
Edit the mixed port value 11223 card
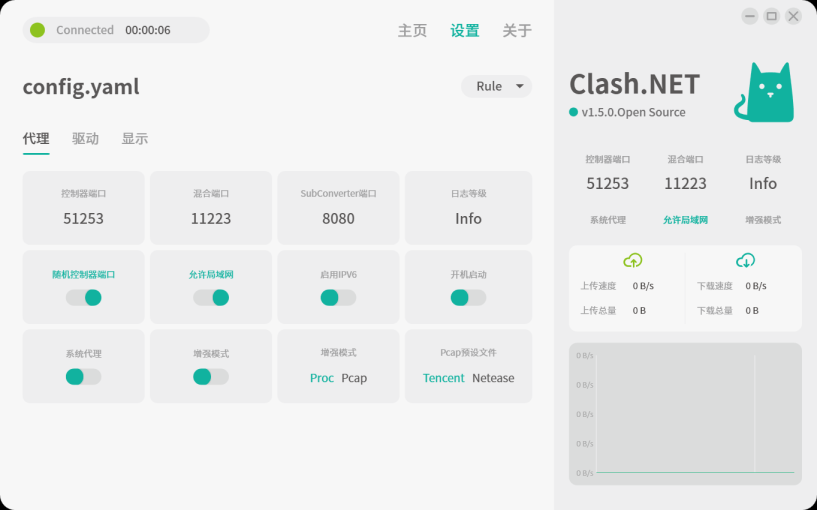(x=211, y=208)
